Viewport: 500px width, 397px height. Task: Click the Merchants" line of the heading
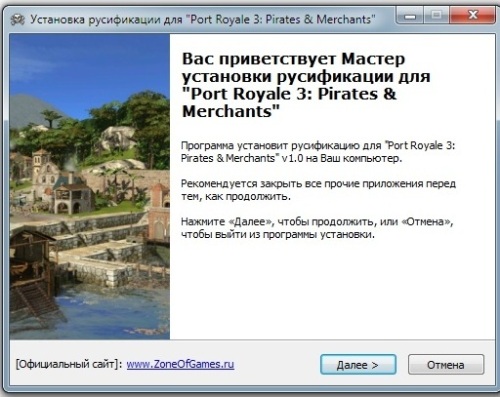[x=231, y=111]
